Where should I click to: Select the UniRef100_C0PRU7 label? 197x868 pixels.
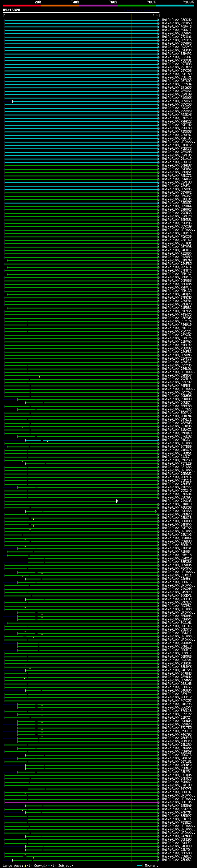pos(177,165)
